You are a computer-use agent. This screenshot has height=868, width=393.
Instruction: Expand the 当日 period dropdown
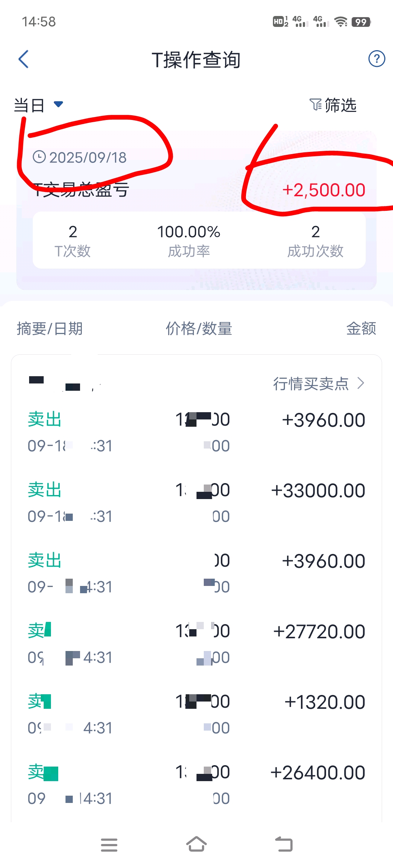39,105
